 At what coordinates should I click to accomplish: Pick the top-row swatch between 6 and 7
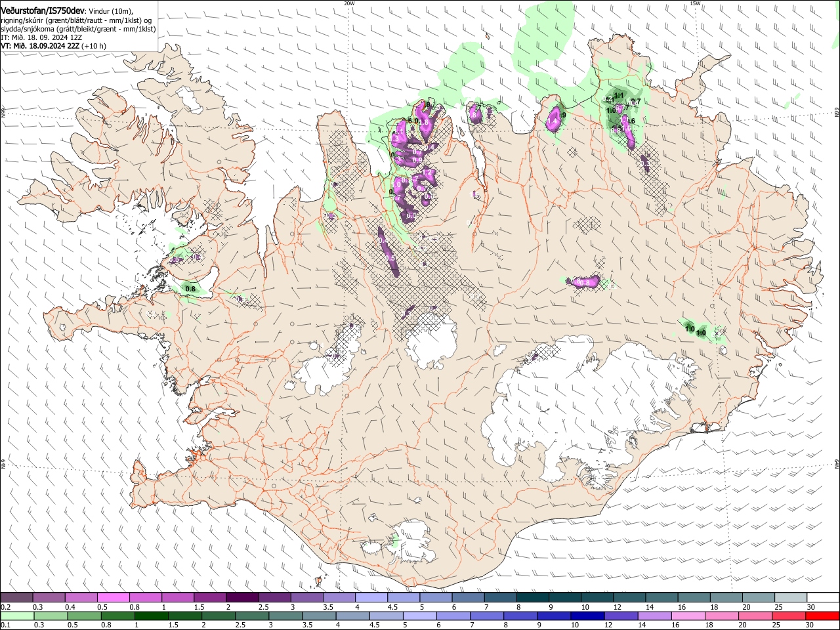(x=468, y=598)
